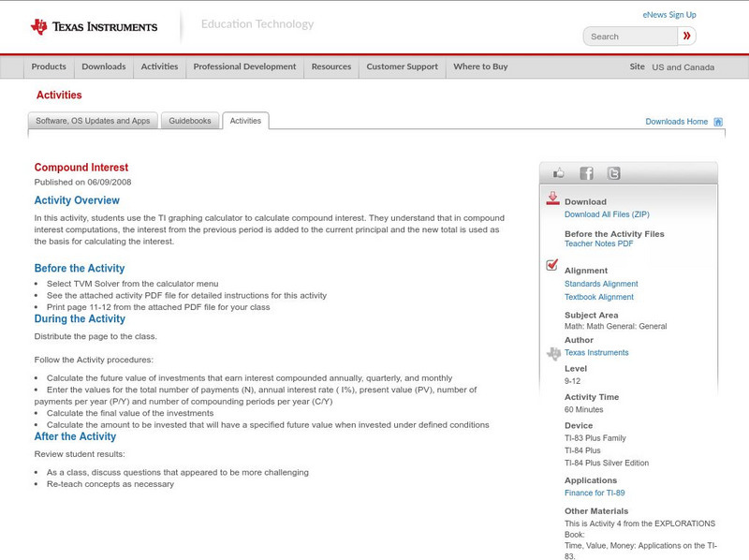Viewport: 749px width, 560px height.
Task: Switch to the Guidebooks tab
Action: point(190,121)
